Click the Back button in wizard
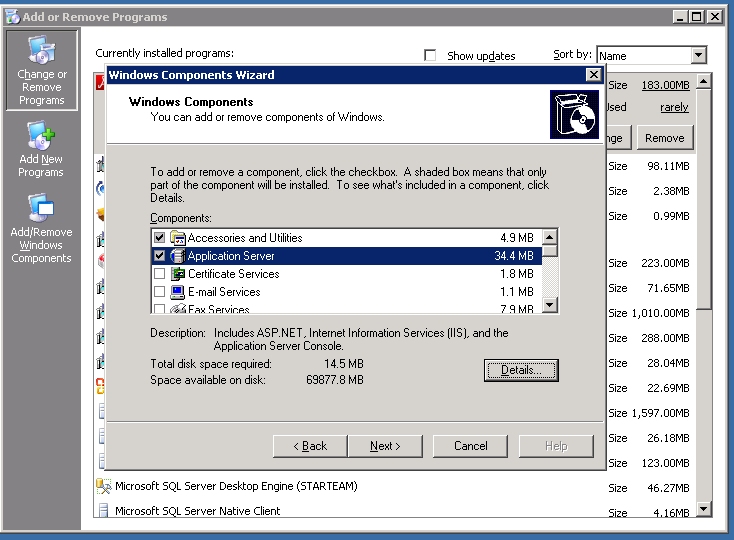Viewport: 734px width, 540px height. tap(310, 446)
